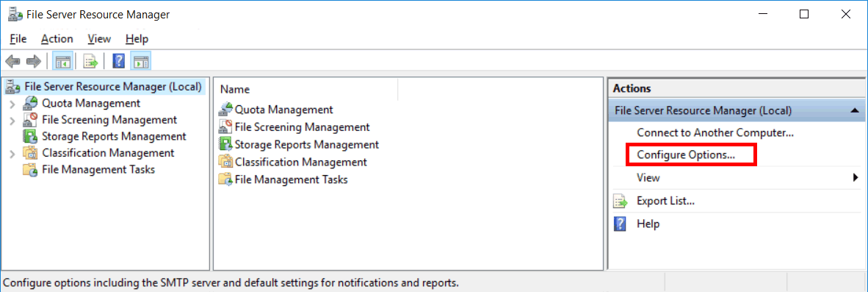Click the Storage Reports Management tree icon
868x292 pixels.
click(31, 136)
